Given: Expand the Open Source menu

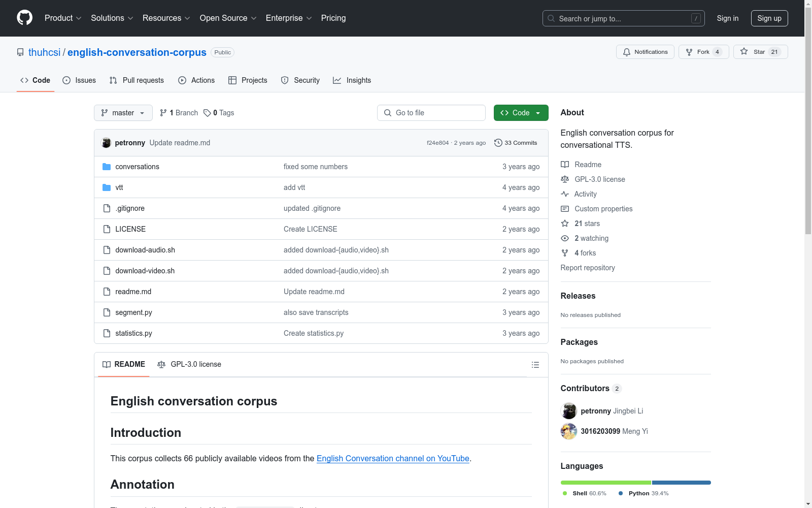Looking at the screenshot, I should 228,18.
